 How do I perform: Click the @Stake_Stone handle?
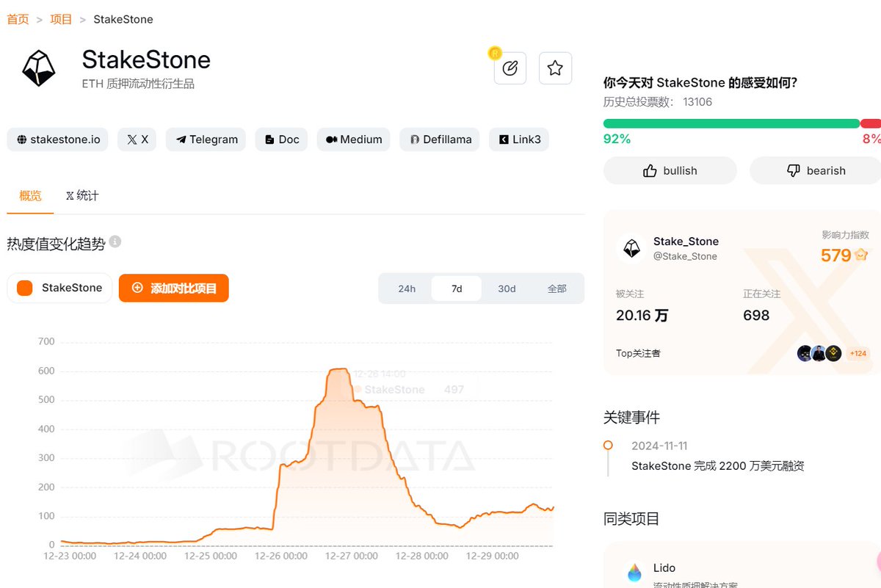(x=685, y=256)
